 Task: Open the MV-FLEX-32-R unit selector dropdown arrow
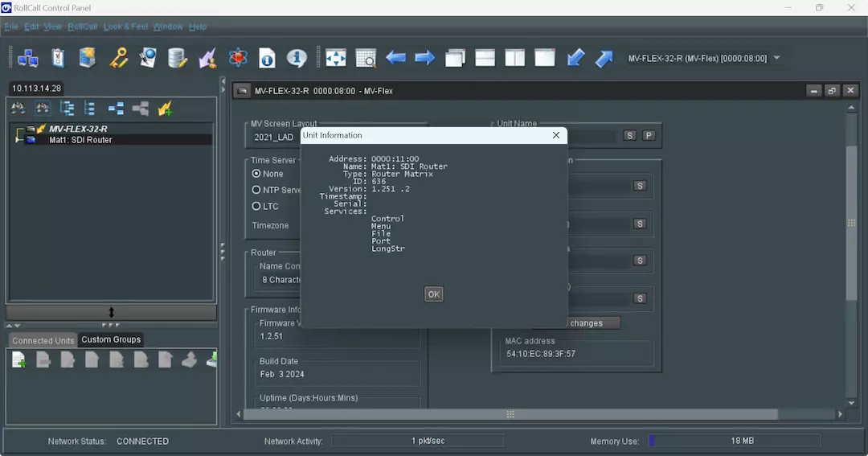[x=777, y=58]
